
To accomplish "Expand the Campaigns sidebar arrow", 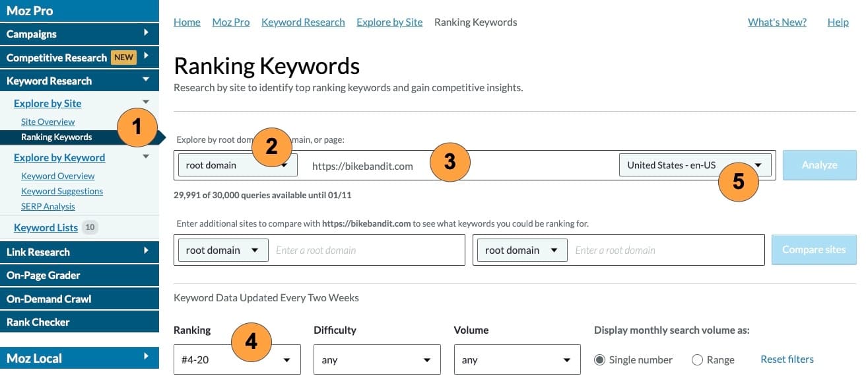I will click(x=146, y=33).
